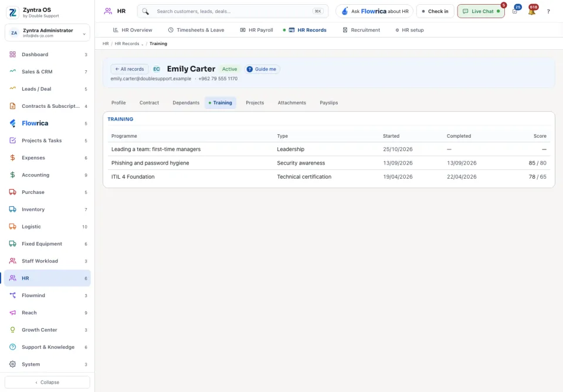Viewport: 563px width, 392px height.
Task: Click the HR link in the breadcrumb
Action: 106,44
